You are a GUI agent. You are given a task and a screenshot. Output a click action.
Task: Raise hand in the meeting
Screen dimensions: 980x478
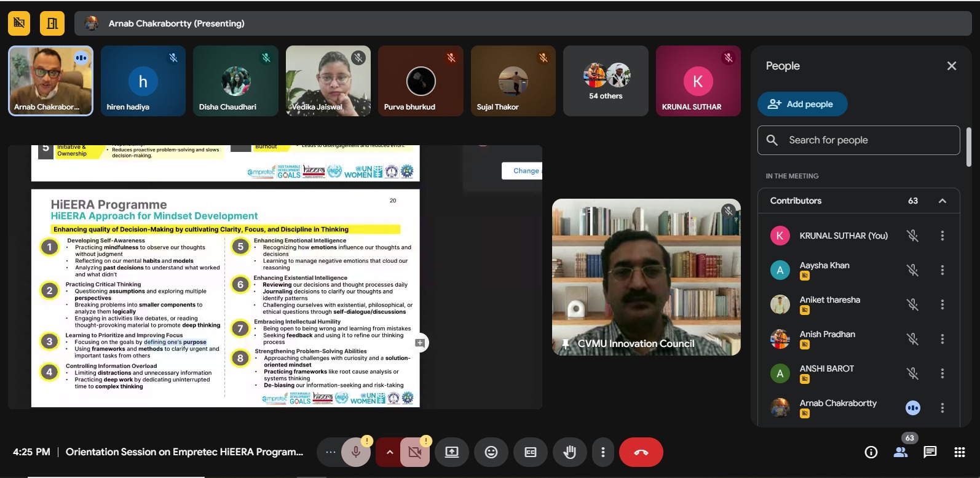pyautogui.click(x=569, y=453)
